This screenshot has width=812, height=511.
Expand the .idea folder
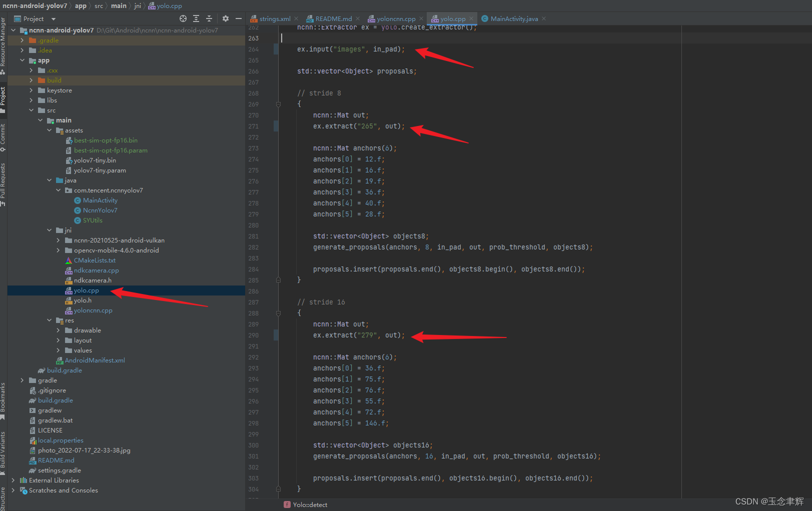coord(22,50)
